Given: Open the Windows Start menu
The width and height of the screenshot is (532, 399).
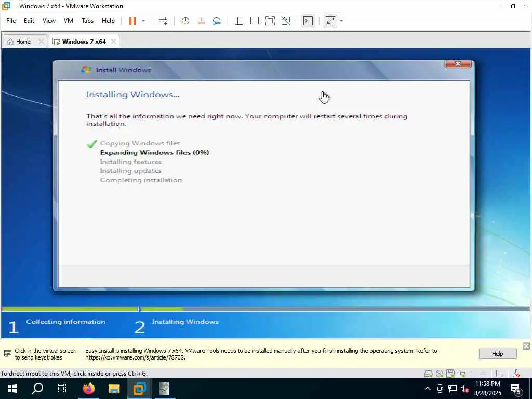Looking at the screenshot, I should [x=12, y=389].
